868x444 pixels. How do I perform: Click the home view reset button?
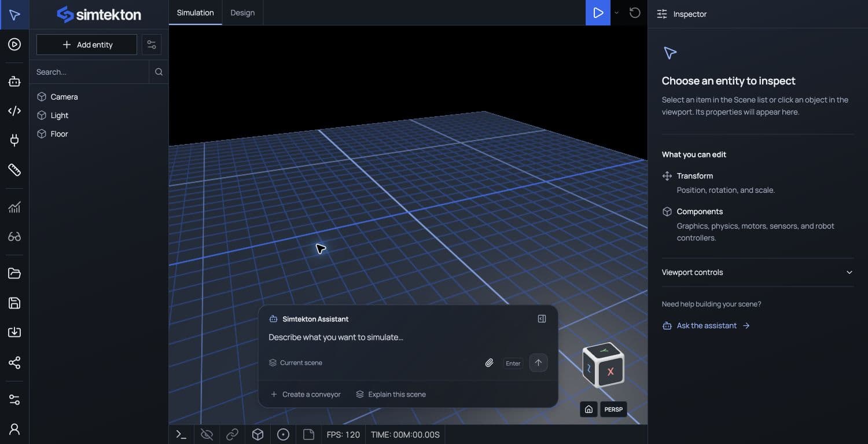[x=589, y=409]
